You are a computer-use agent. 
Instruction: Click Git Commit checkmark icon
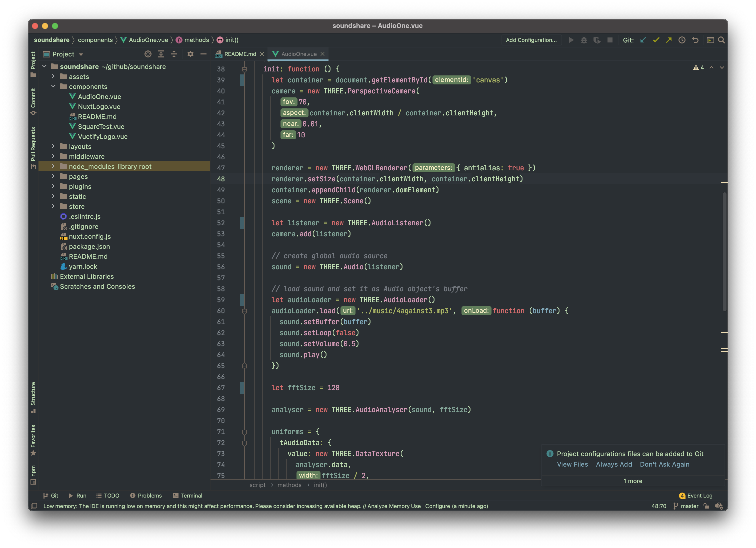(x=656, y=40)
